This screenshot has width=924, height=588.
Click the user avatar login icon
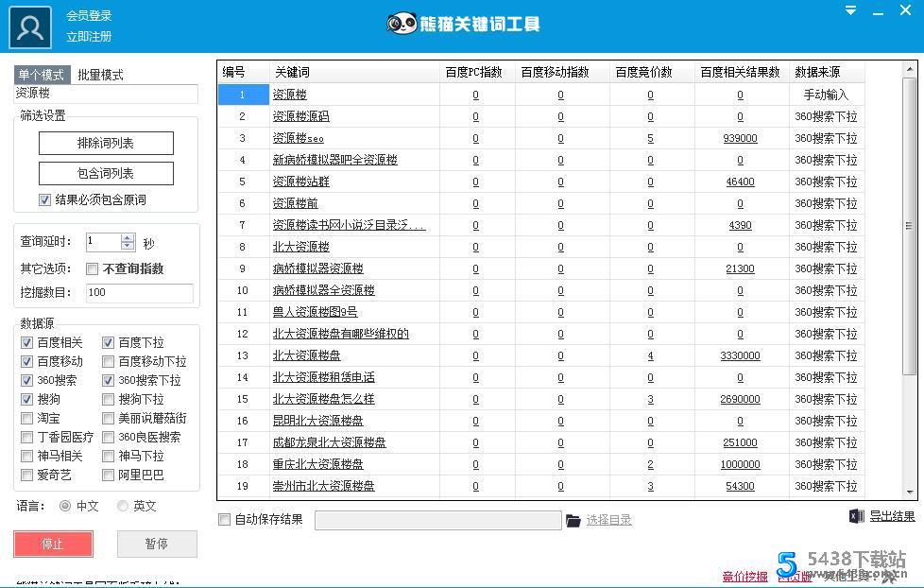click(x=29, y=26)
